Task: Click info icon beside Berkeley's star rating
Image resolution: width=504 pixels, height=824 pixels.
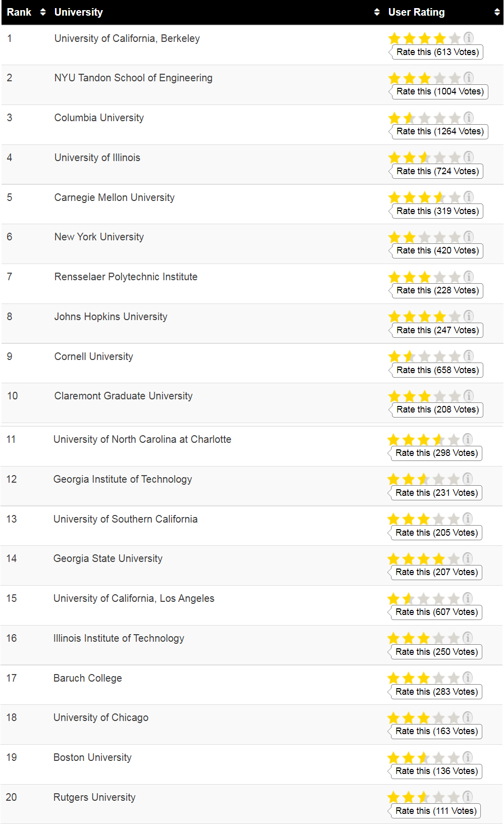Action: 469,38
